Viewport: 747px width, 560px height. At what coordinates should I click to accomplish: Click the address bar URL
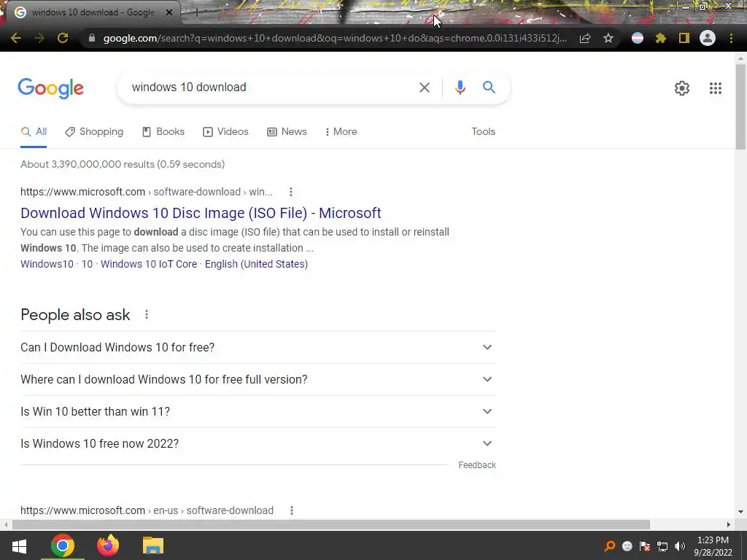(334, 38)
